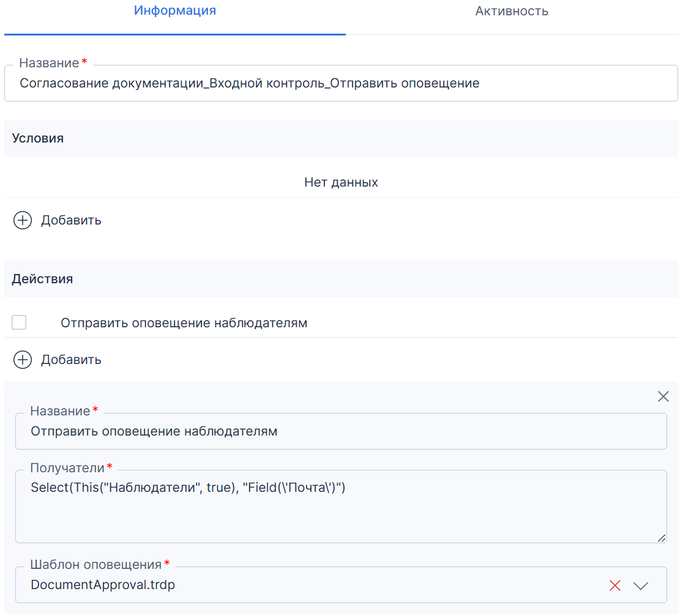Screen dimensions: 683x616
Task: Click the Действия section header
Action: tap(341, 279)
